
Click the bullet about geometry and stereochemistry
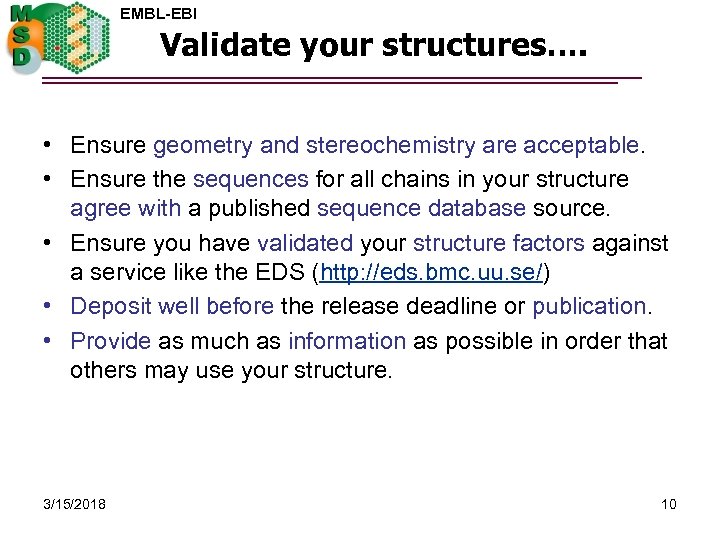(x=358, y=146)
